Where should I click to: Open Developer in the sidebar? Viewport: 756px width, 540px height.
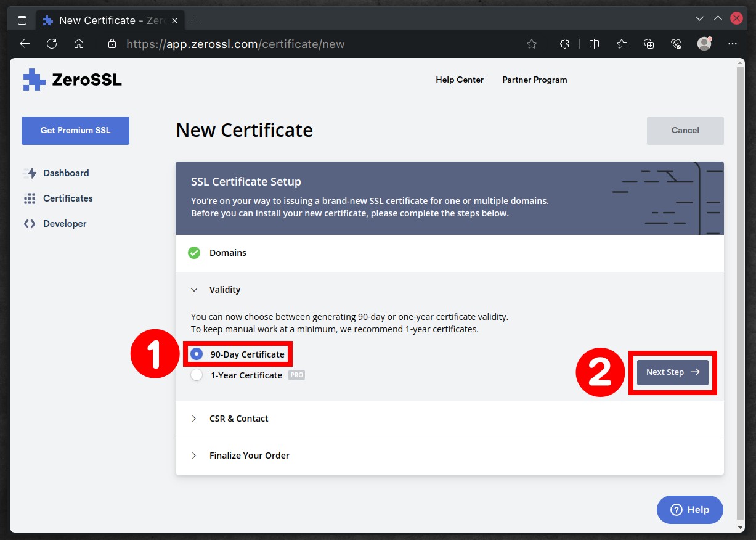[x=55, y=224]
